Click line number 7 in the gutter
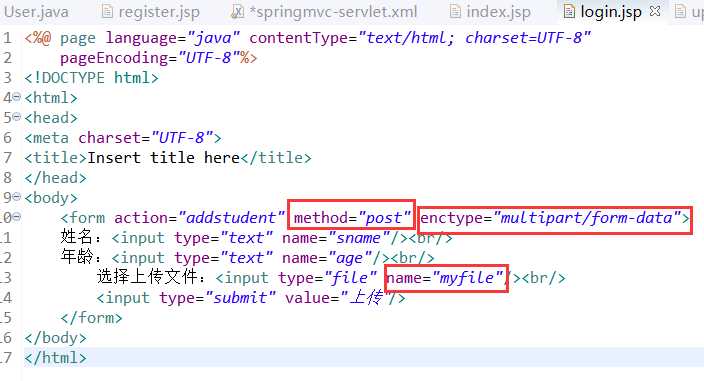 (x=7, y=158)
